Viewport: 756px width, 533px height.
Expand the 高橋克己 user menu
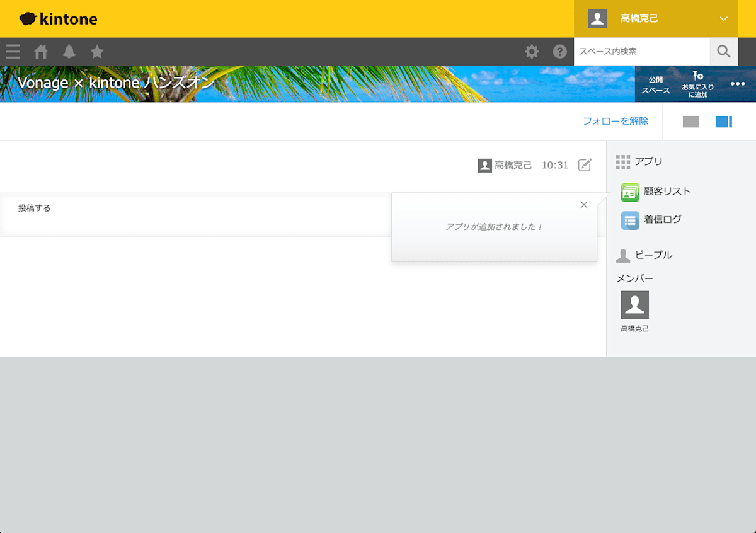coord(656,19)
